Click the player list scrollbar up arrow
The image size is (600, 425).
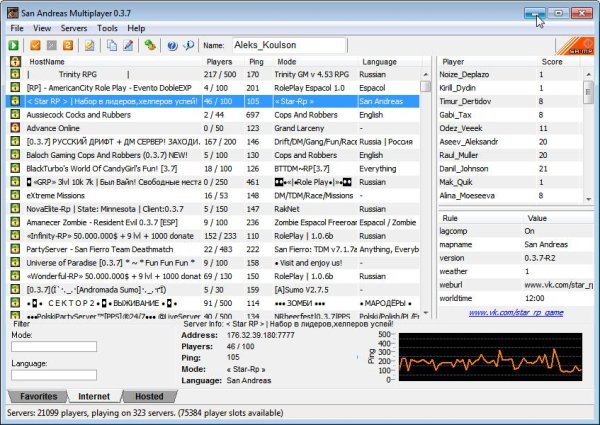589,74
